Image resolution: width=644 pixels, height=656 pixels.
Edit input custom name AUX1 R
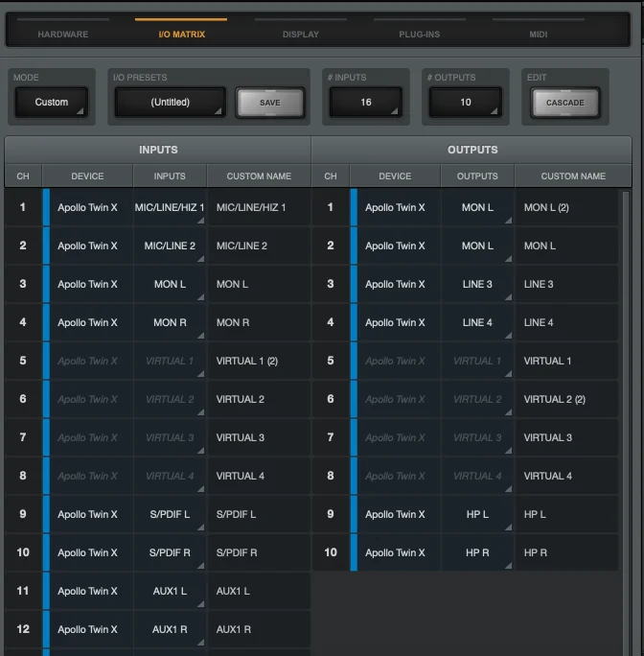pyautogui.click(x=260, y=629)
